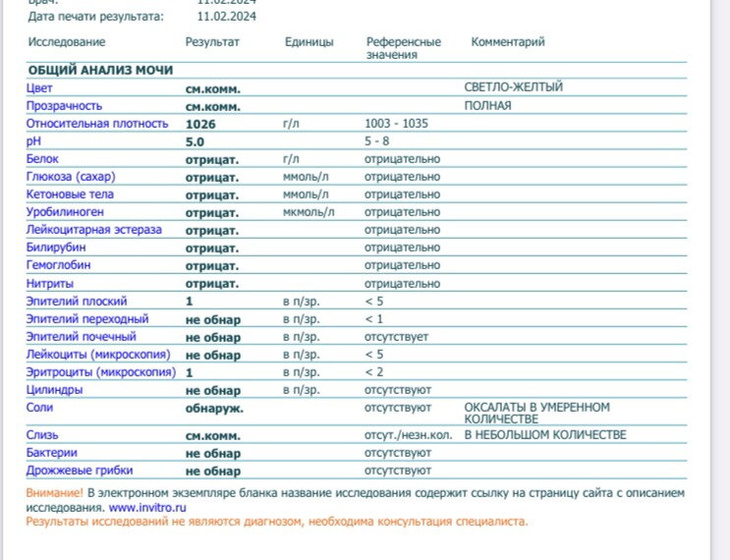The height and width of the screenshot is (560, 730).
Task: Select the orange Внимание! warning word
Action: tap(54, 493)
